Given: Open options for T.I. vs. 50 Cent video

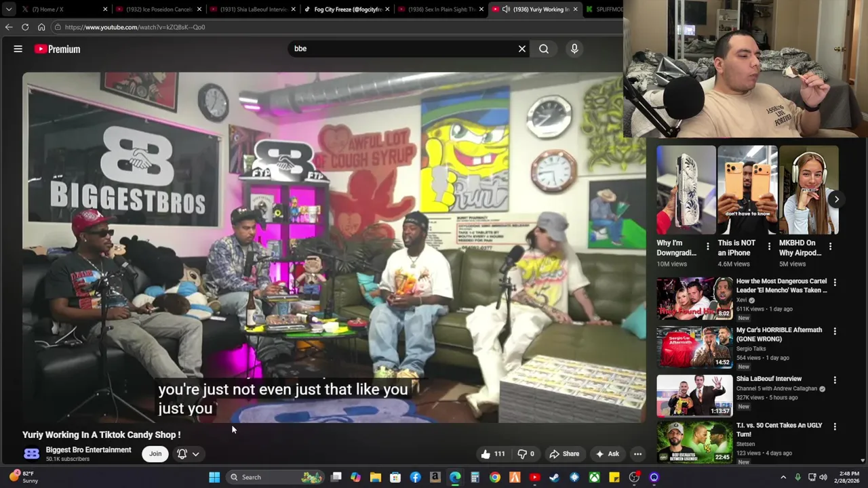Looking at the screenshot, I should click(x=835, y=426).
